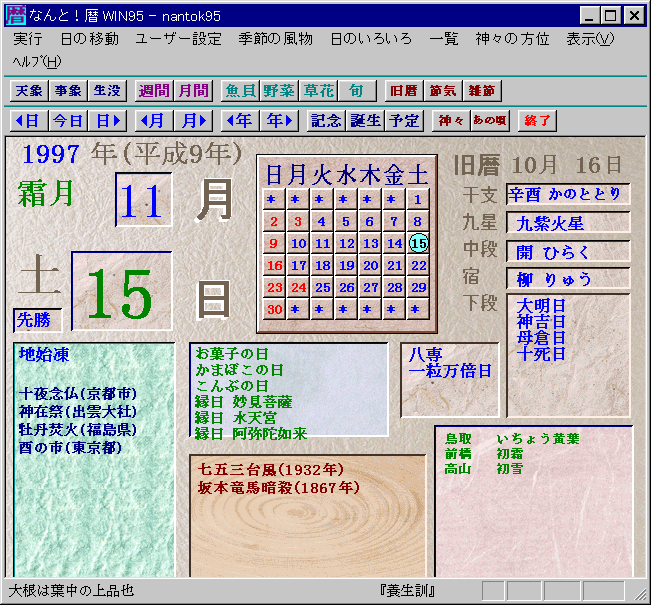Click the 生没 toolbar button
The height and width of the screenshot is (605, 651).
(x=107, y=91)
